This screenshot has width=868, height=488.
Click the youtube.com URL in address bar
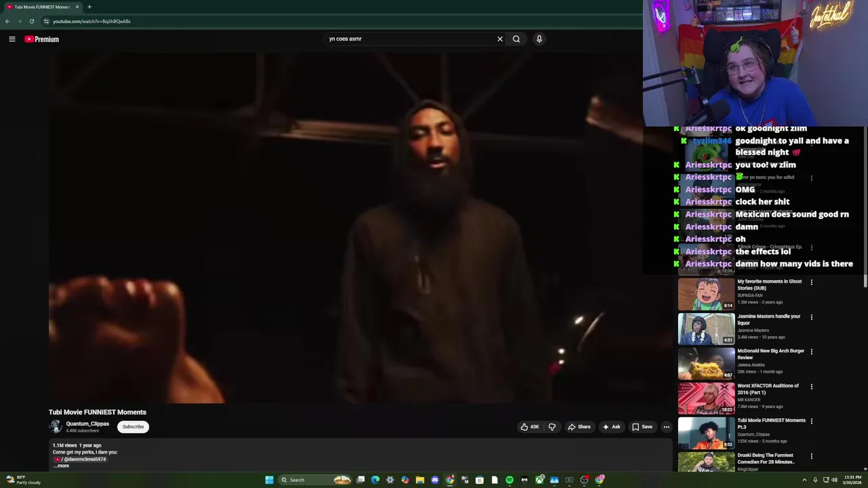92,21
